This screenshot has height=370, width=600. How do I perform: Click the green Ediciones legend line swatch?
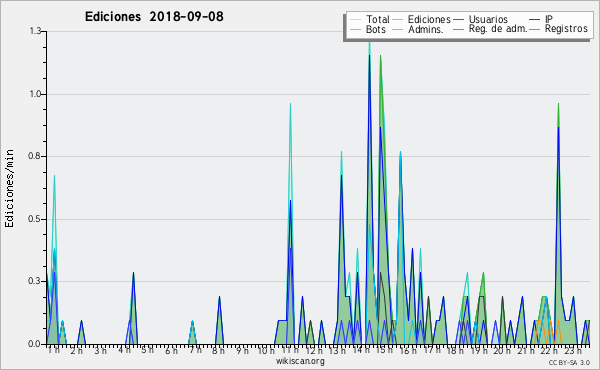[397, 20]
